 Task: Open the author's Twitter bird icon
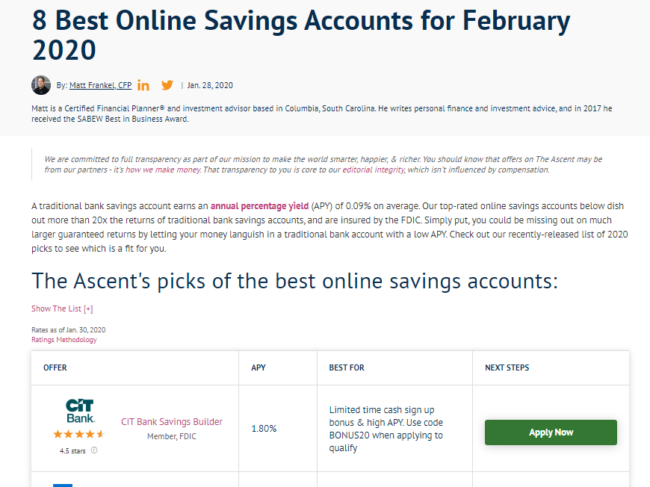point(167,85)
